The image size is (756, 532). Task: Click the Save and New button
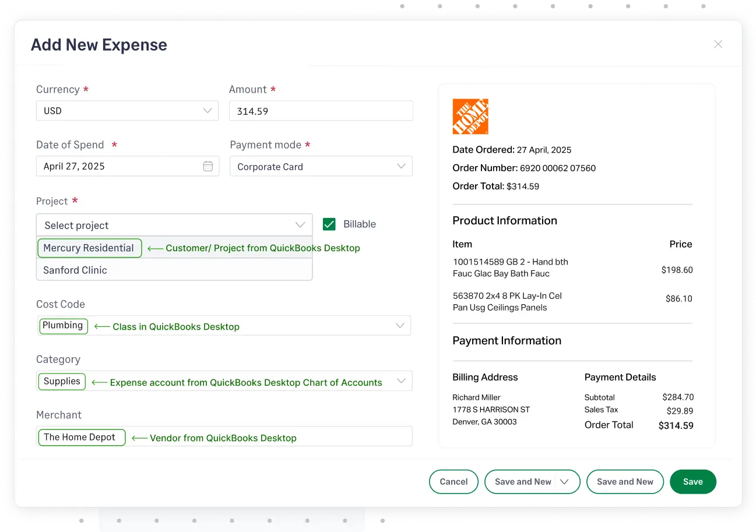[625, 481]
